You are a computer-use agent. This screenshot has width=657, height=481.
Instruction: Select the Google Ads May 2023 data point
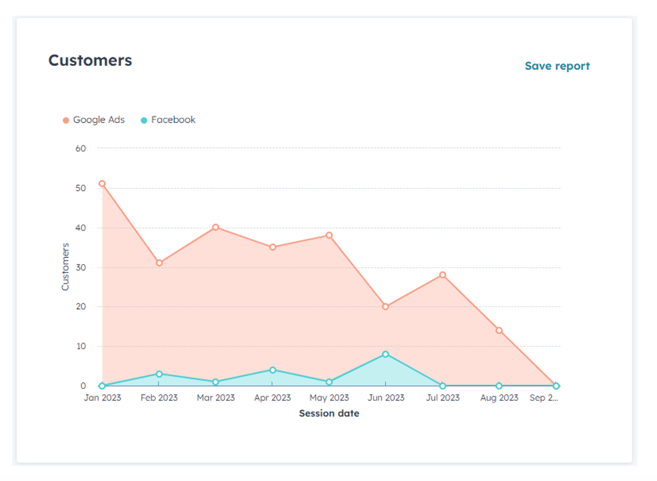[x=329, y=235]
